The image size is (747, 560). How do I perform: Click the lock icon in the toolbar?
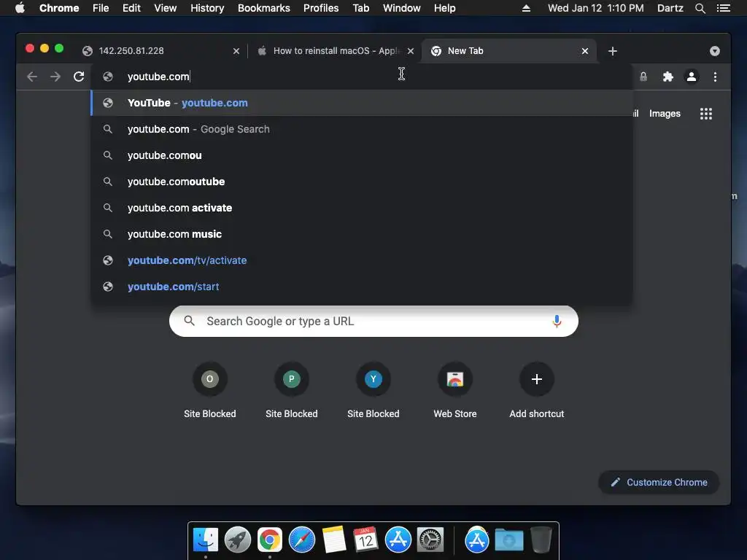(643, 77)
